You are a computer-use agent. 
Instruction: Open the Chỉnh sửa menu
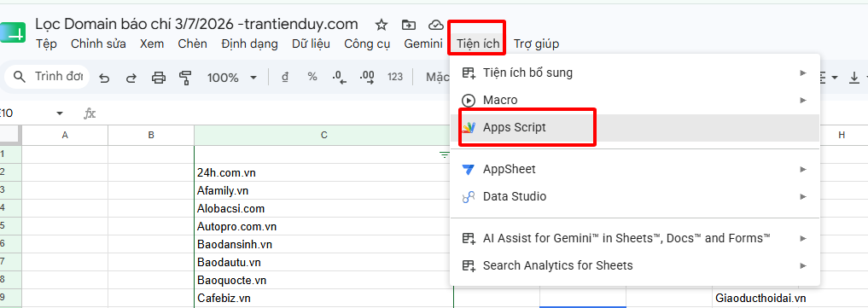point(98,44)
